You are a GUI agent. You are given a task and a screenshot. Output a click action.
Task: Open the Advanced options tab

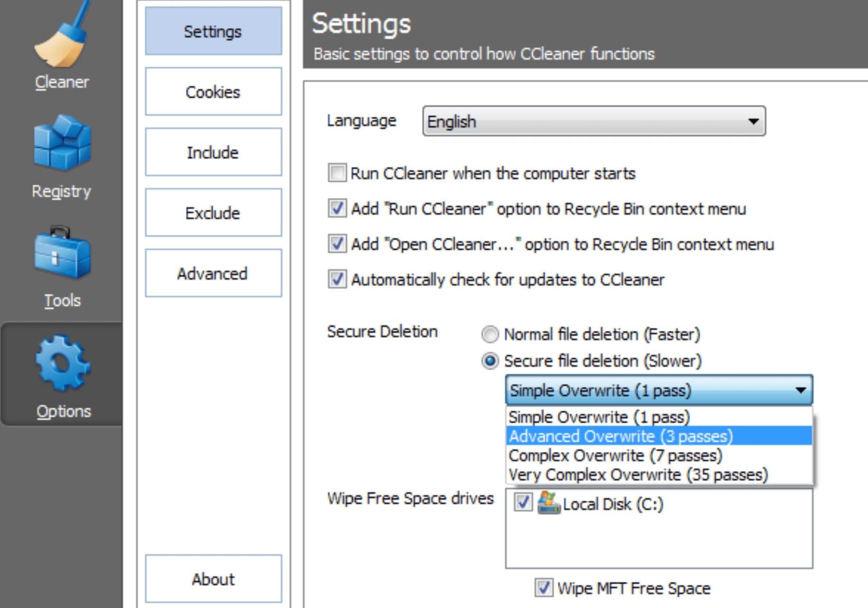(x=213, y=273)
